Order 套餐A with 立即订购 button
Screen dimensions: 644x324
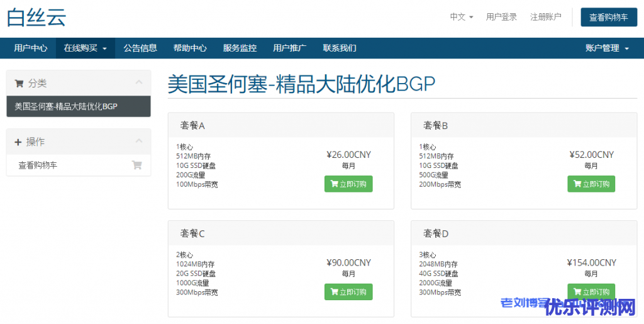tap(348, 184)
